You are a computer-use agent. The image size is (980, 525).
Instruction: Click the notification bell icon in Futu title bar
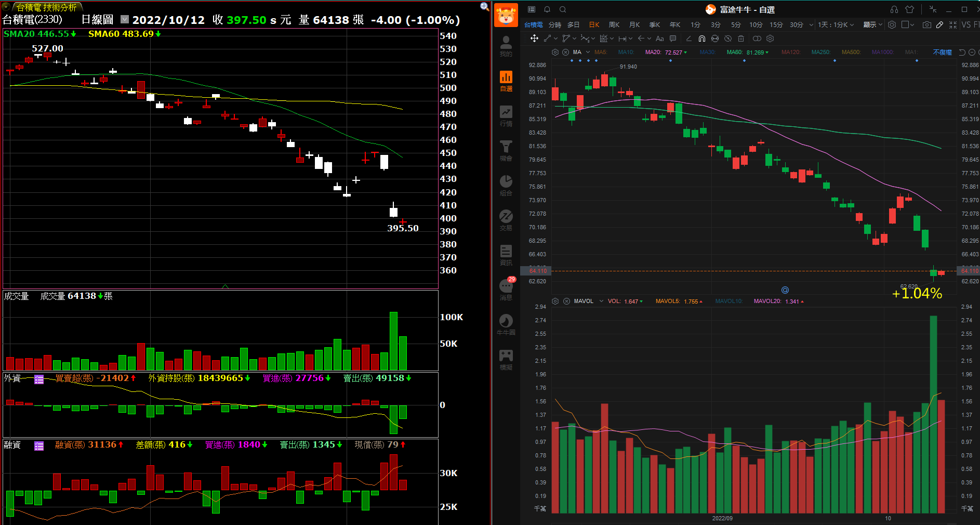point(547,9)
